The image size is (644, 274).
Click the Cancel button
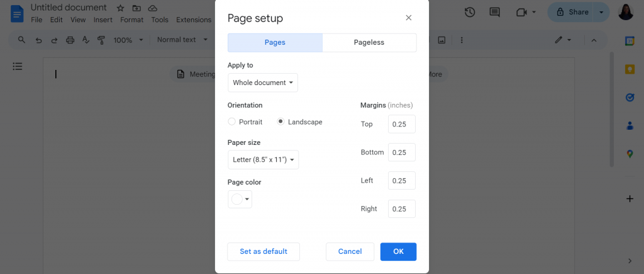point(350,252)
